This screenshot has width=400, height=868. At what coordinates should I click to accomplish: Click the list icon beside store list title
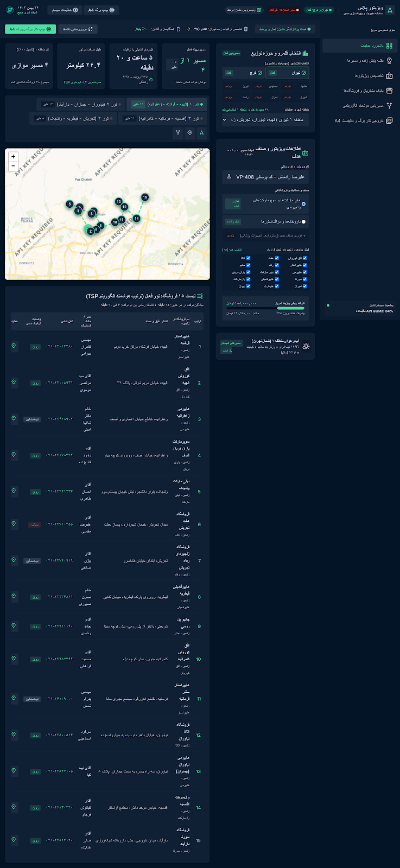coord(200,296)
